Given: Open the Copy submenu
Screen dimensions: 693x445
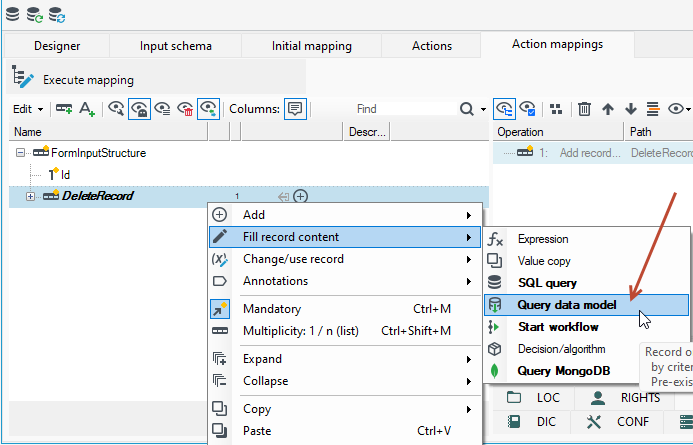Looking at the screenshot, I should pyautogui.click(x=345, y=409).
